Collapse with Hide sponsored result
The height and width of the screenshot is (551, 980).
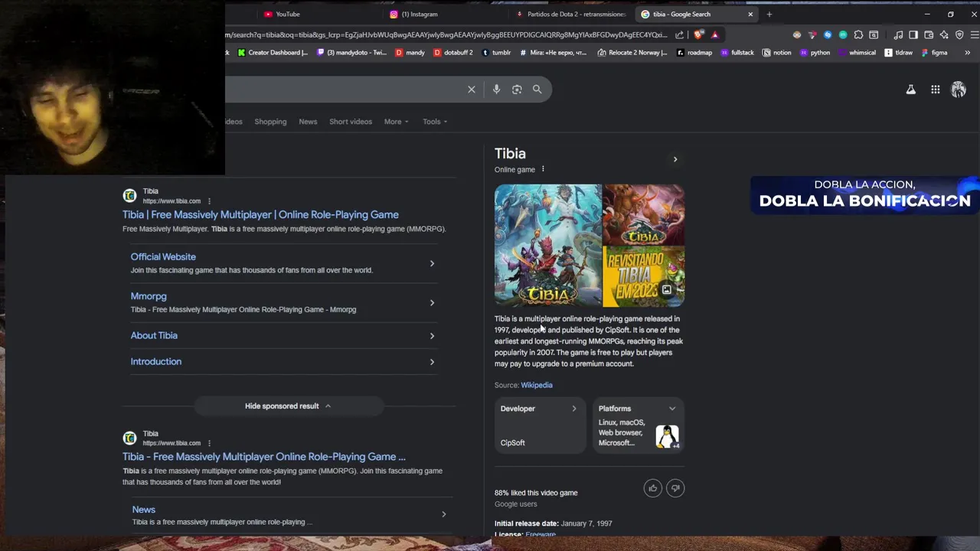tap(288, 406)
